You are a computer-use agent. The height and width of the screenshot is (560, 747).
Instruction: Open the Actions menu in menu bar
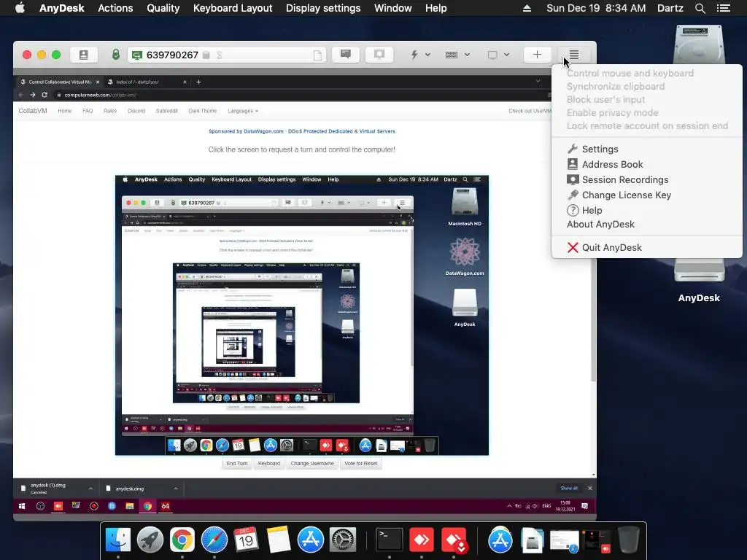pyautogui.click(x=115, y=8)
